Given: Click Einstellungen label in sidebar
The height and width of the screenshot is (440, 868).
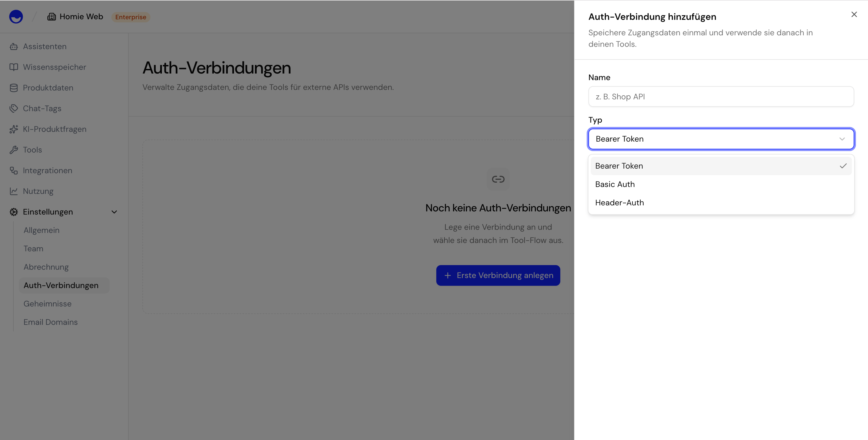Looking at the screenshot, I should click(x=48, y=212).
